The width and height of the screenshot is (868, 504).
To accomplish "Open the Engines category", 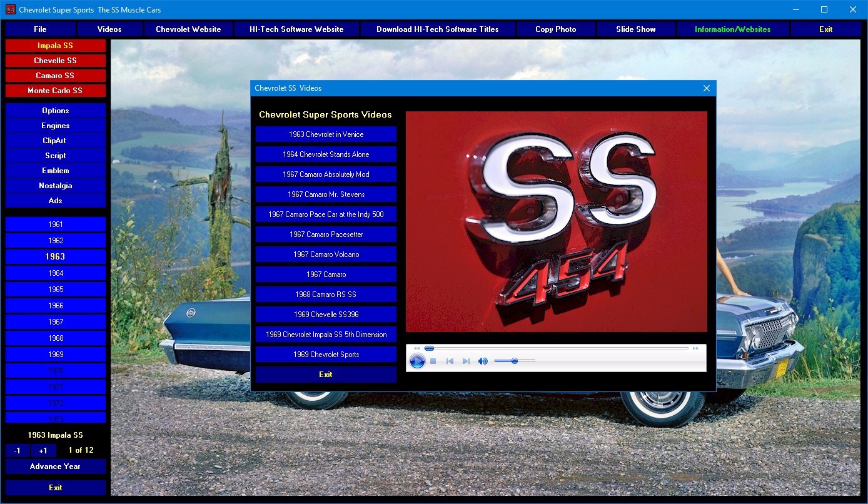I will coord(56,126).
